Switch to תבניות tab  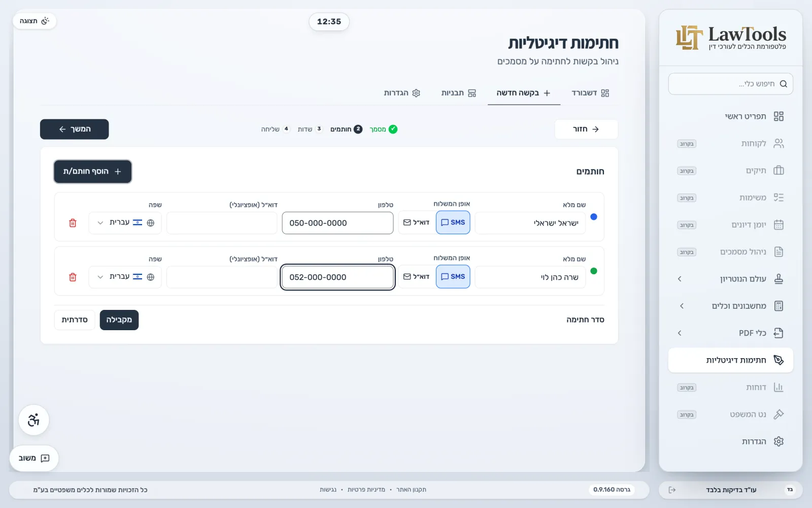point(459,93)
